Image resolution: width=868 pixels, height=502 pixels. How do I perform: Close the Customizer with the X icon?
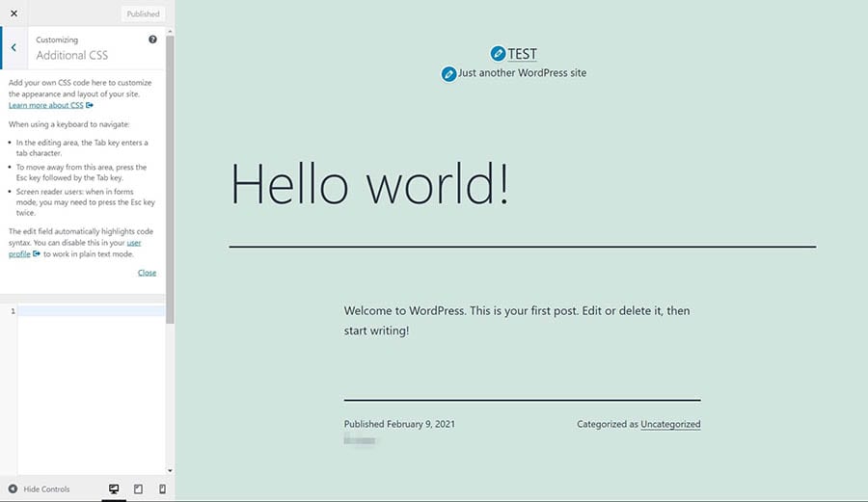pos(14,13)
